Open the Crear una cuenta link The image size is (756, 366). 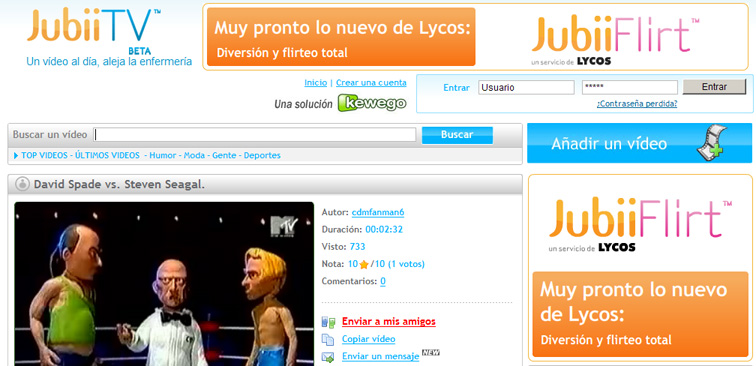coord(371,82)
